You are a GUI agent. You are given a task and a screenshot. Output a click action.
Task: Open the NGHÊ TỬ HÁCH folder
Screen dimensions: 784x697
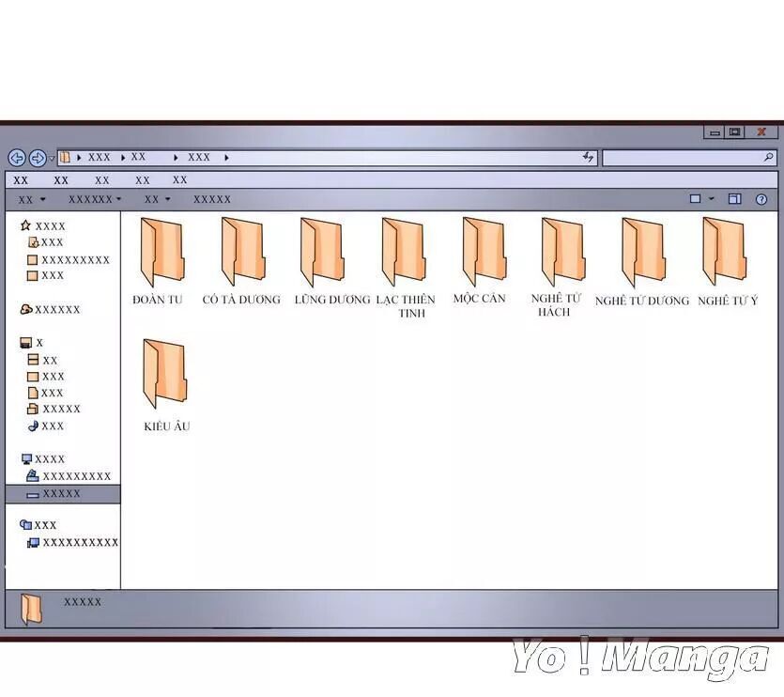[x=562, y=252]
